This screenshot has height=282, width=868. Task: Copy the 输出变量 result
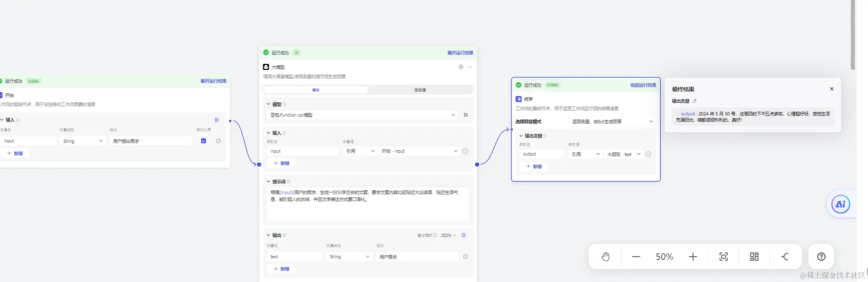click(694, 101)
